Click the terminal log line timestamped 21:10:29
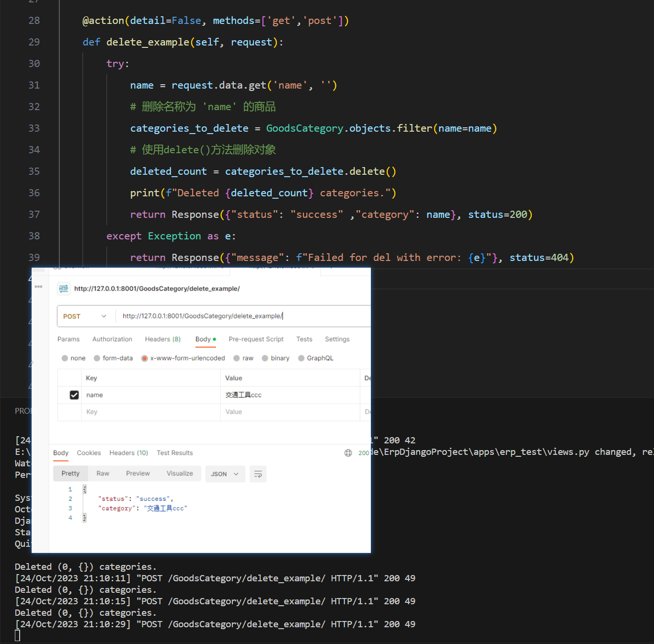Screen dimensions: 654x644 click(x=215, y=624)
